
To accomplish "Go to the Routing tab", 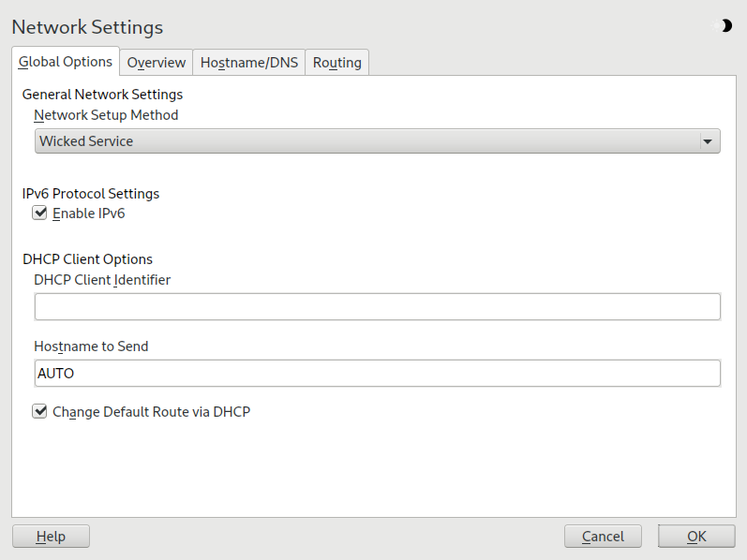I will 336,63.
